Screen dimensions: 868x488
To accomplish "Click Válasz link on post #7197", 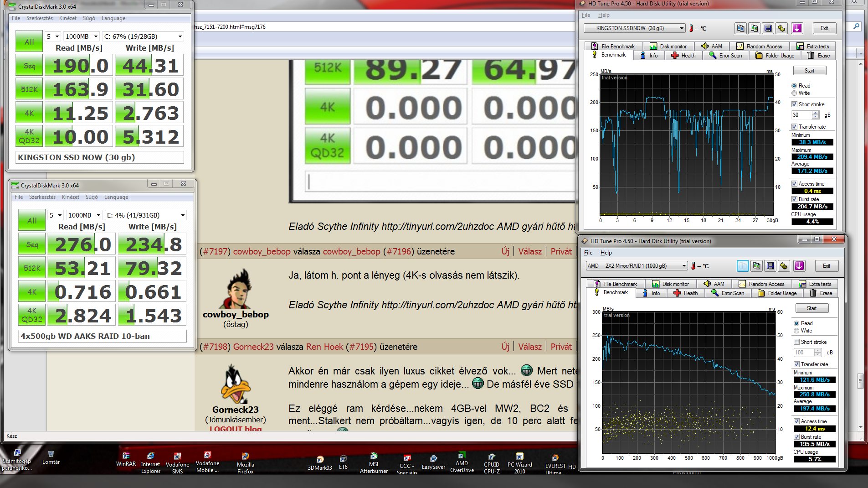I will click(530, 251).
